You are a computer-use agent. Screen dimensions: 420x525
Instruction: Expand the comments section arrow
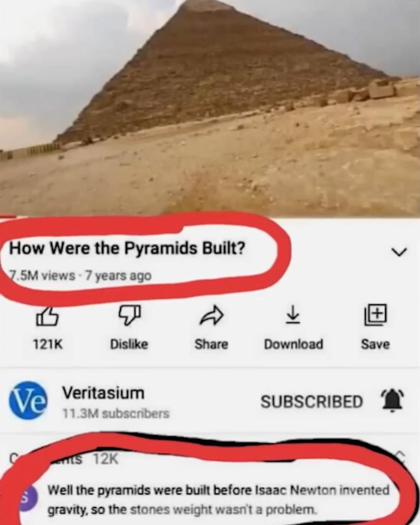tap(400, 456)
